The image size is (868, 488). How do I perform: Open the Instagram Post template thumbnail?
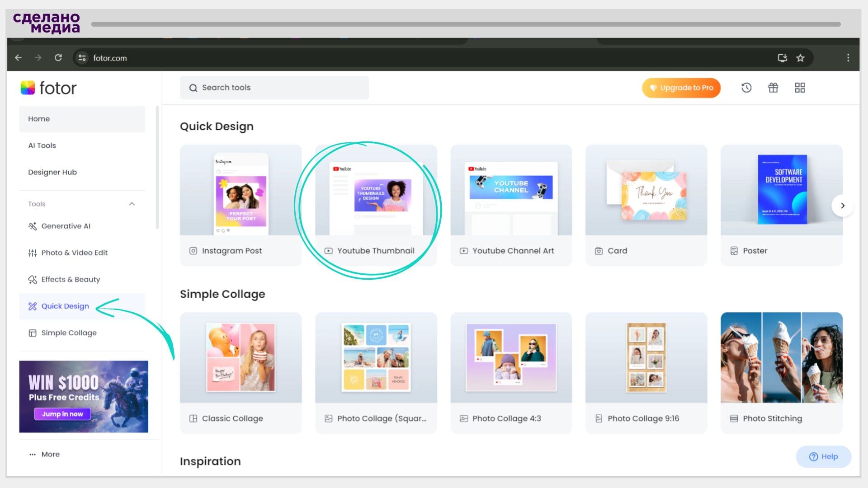coord(241,190)
